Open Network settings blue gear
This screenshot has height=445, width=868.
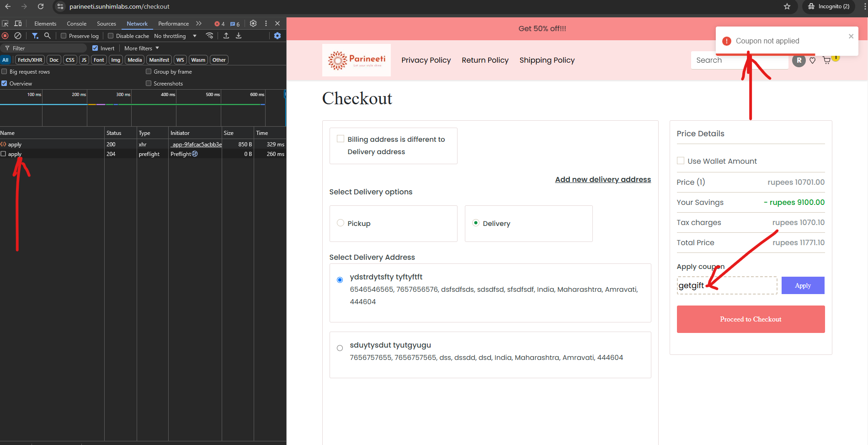pos(277,36)
